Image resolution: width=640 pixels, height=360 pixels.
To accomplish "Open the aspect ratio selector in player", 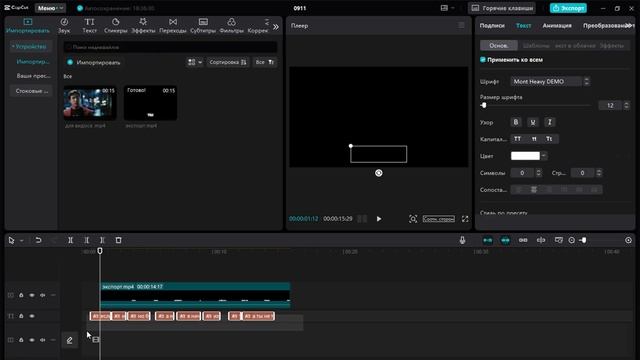I will 439,219.
